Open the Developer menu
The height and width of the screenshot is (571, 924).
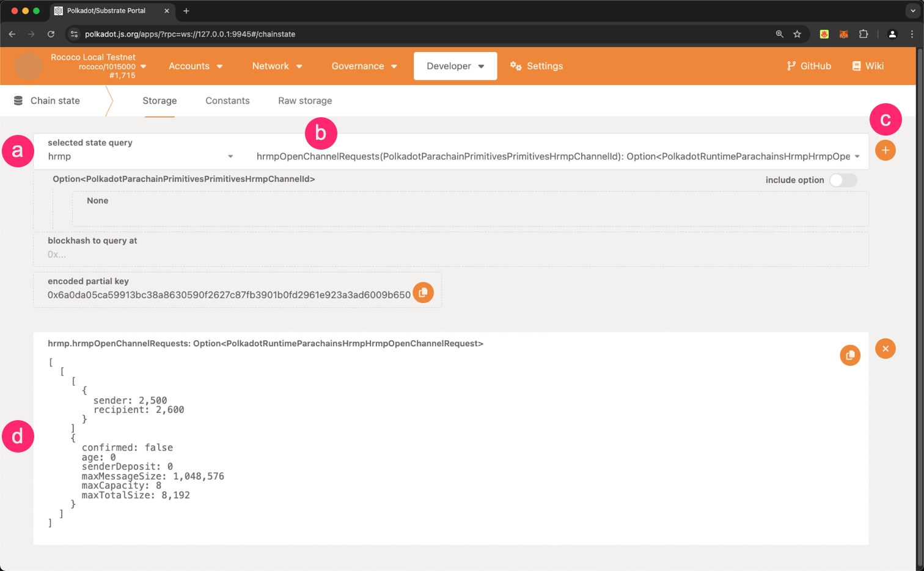455,66
